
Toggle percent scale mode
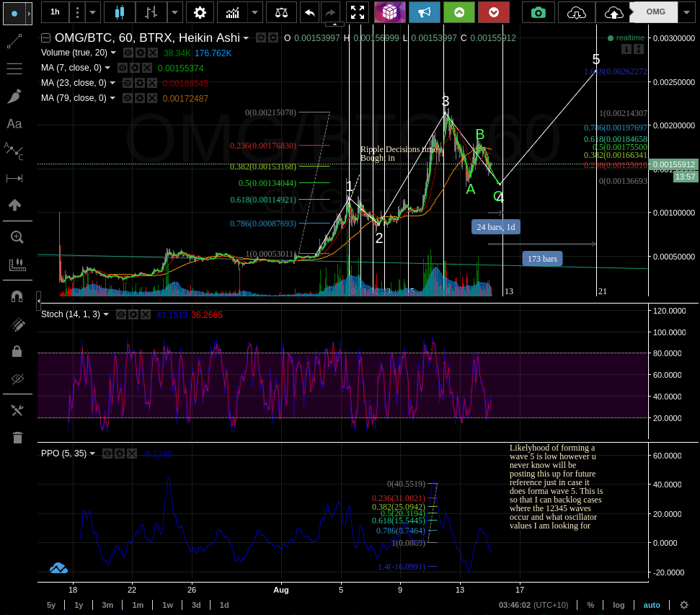point(590,605)
